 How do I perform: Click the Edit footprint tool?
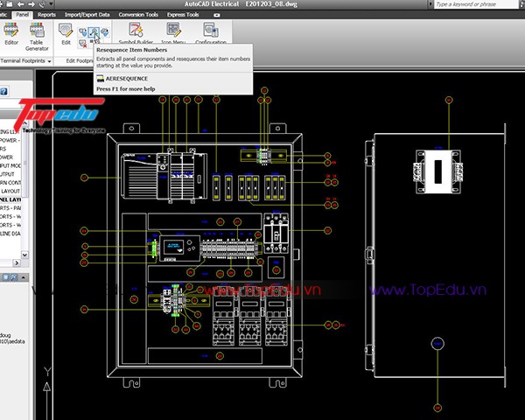[x=66, y=33]
